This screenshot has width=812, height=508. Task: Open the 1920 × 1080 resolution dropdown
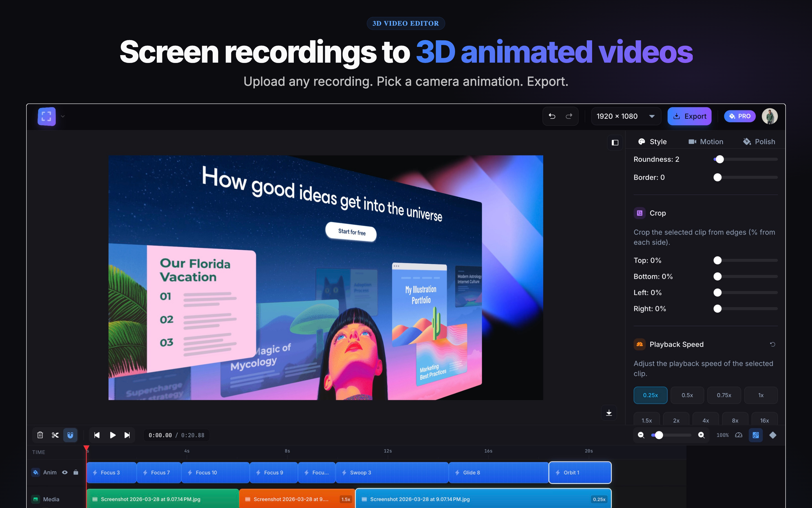pyautogui.click(x=626, y=116)
